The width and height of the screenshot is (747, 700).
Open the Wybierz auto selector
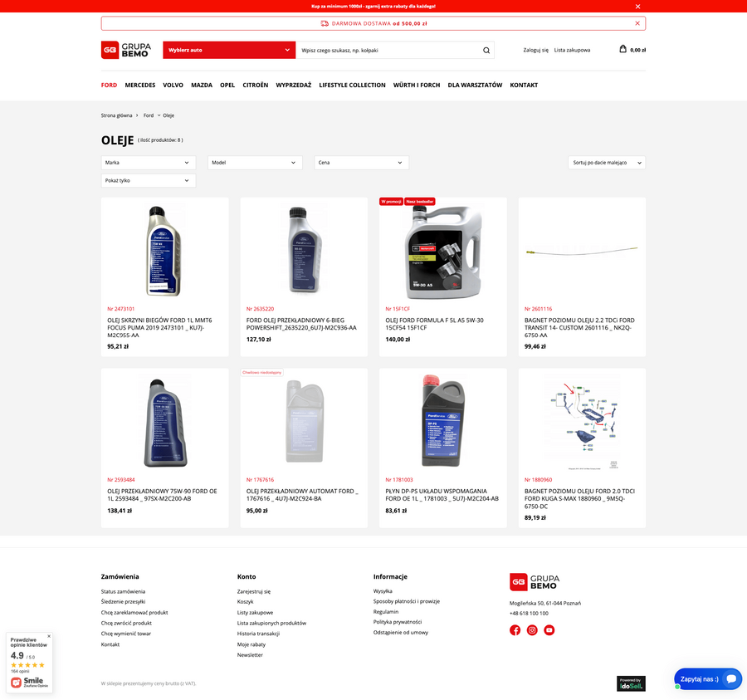229,50
